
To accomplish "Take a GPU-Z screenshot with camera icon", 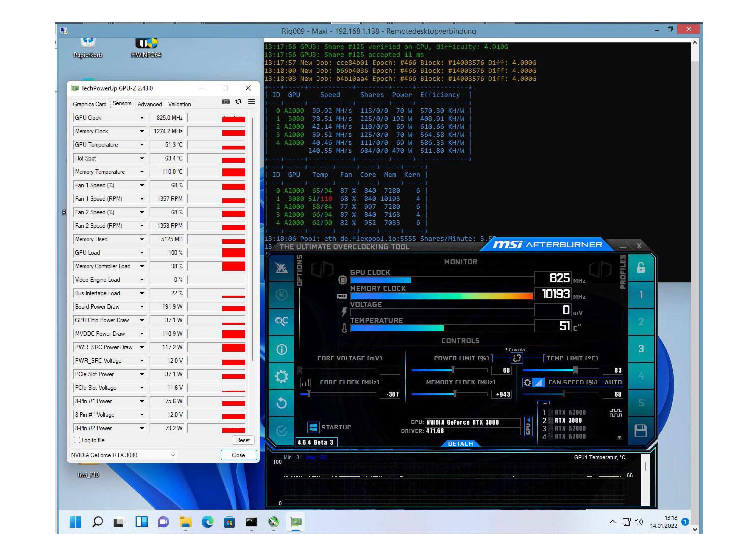I will click(226, 102).
